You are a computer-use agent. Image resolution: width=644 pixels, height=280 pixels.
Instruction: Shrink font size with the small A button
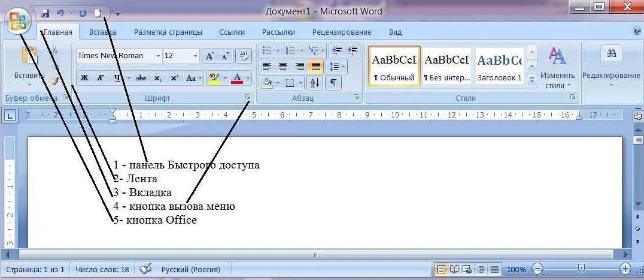(225, 56)
